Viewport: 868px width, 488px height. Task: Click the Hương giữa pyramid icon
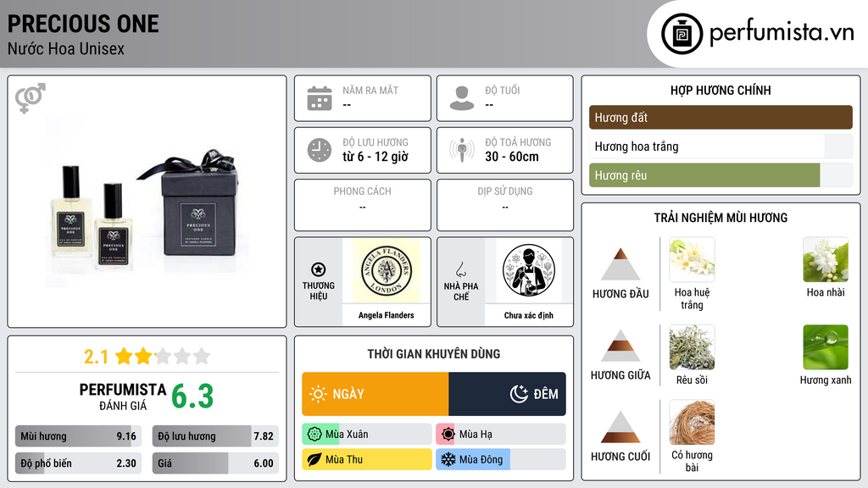(620, 346)
